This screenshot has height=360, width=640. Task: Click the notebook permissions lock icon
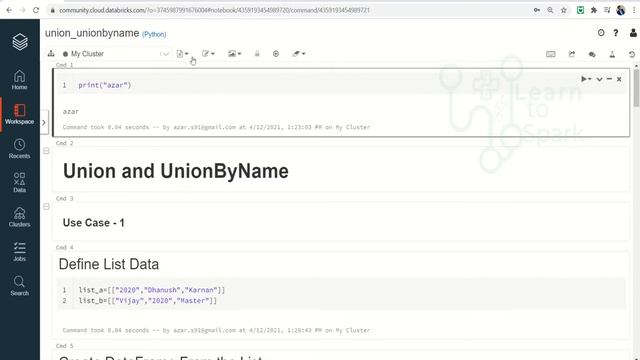tap(257, 54)
